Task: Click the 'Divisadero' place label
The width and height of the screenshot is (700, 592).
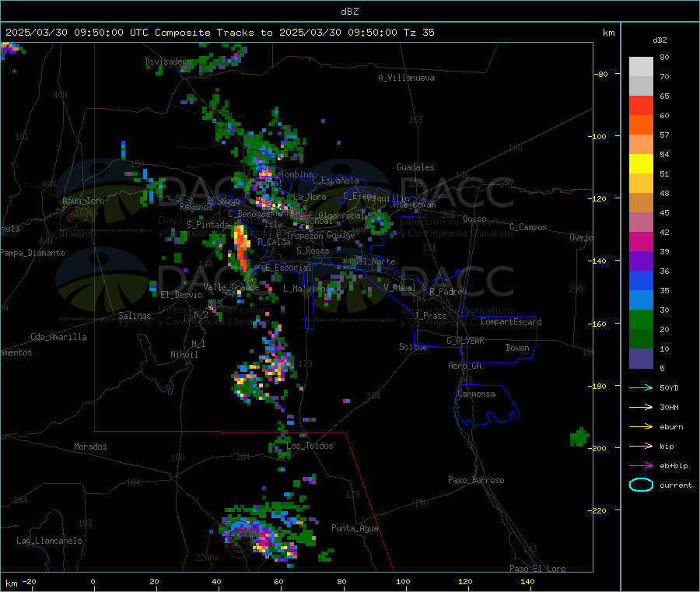Action: tap(168, 61)
